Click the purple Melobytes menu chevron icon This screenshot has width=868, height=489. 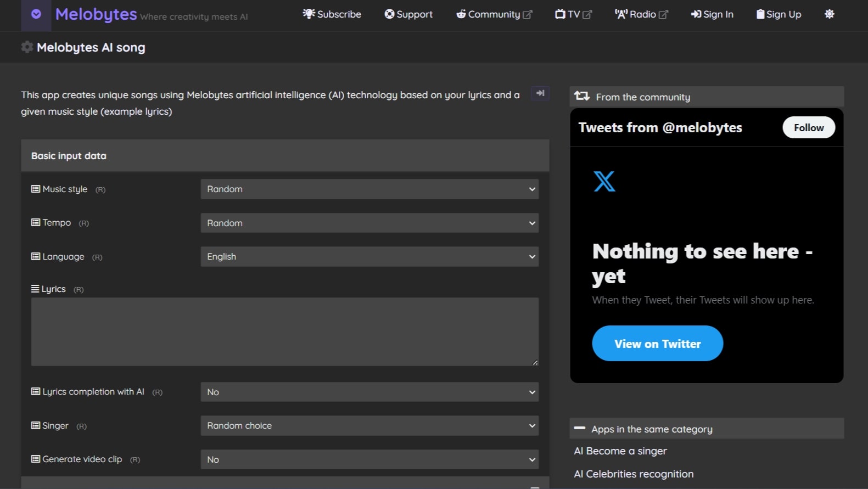36,14
